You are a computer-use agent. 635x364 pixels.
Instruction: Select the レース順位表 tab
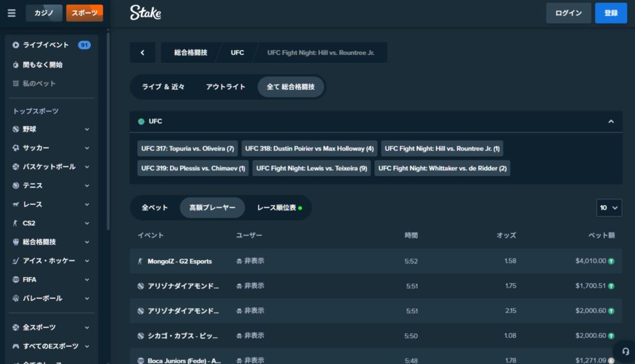click(x=280, y=208)
